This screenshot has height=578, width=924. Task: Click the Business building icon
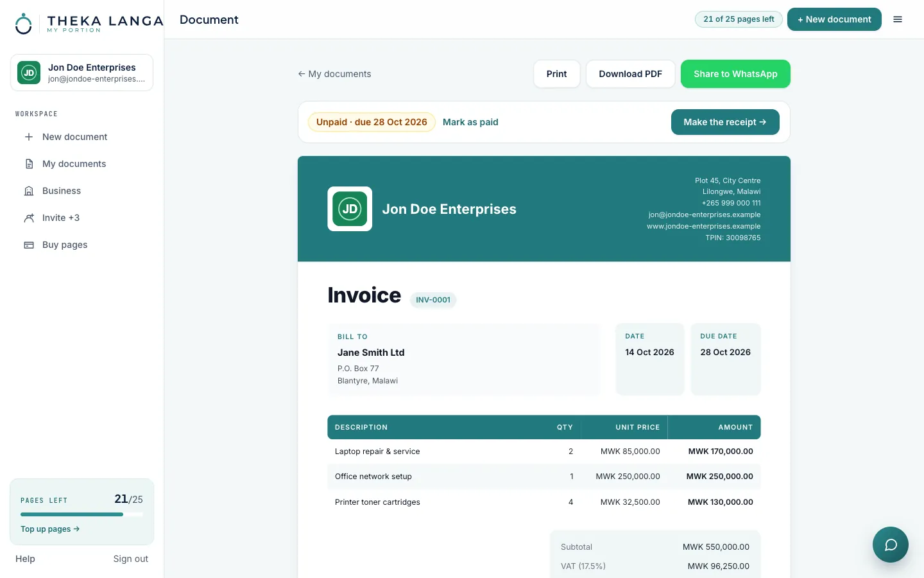(29, 191)
